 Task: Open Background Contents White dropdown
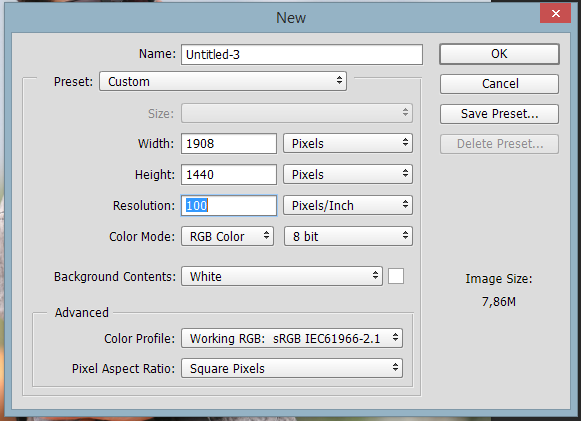click(x=282, y=276)
